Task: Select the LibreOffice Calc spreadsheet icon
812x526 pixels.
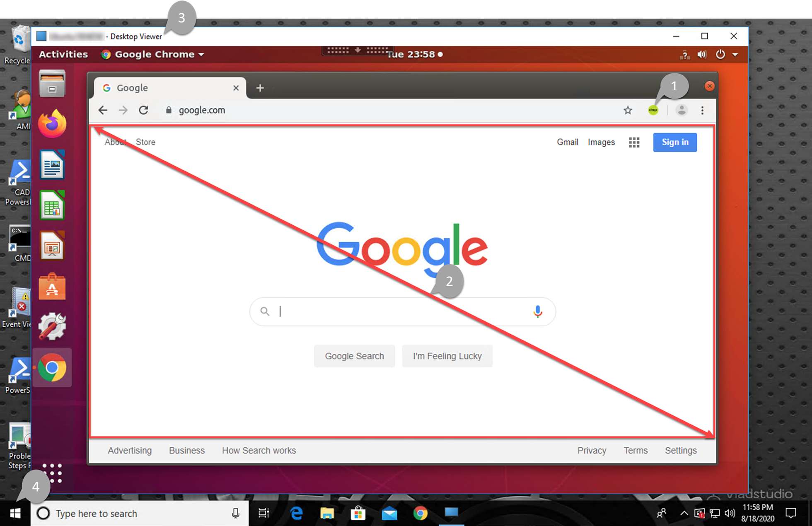Action: [51, 206]
